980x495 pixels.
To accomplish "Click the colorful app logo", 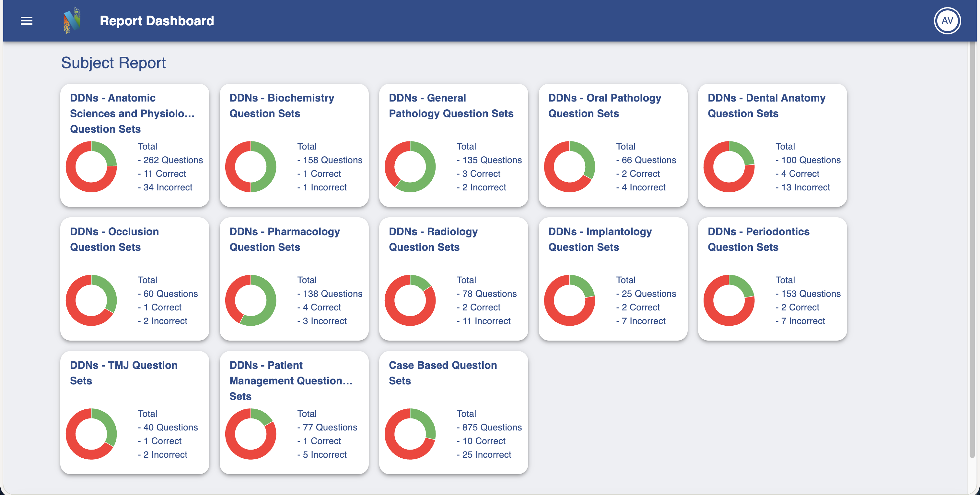I will point(72,20).
